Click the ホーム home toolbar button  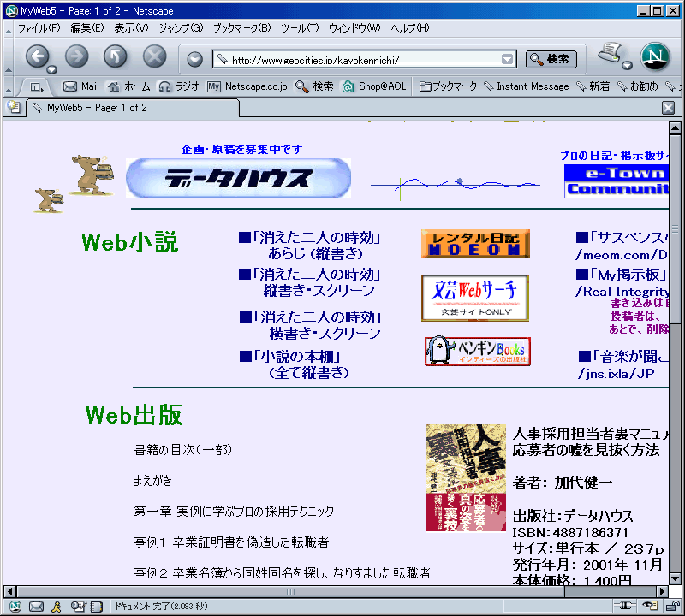coord(129,86)
